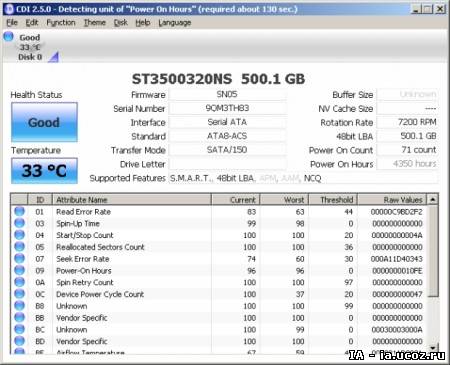Open the Function menu
The height and width of the screenshot is (365, 450).
tap(61, 23)
